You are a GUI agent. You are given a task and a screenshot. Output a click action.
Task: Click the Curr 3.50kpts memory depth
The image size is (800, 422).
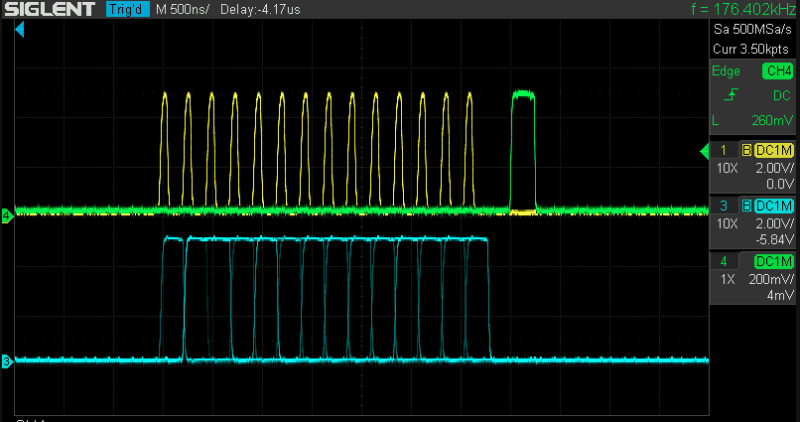(753, 48)
